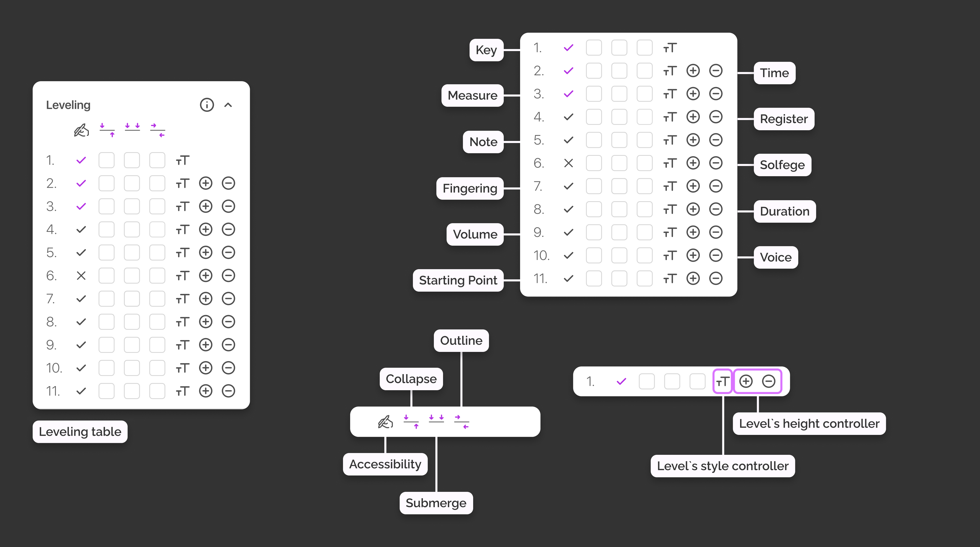Check the second checkbox in row 5 of Leveling panel

[132, 253]
